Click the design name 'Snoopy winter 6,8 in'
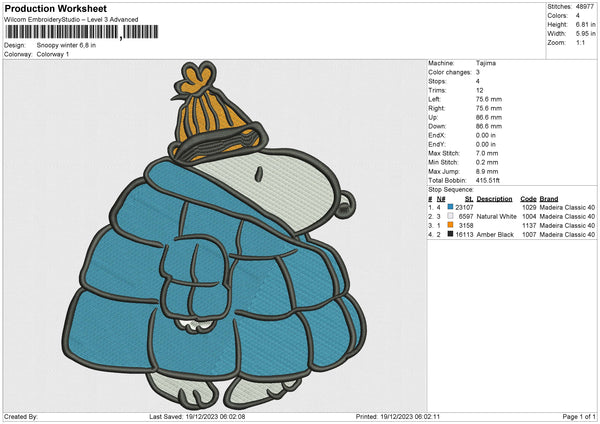Image resolution: width=600 pixels, height=424 pixels. tap(66, 45)
